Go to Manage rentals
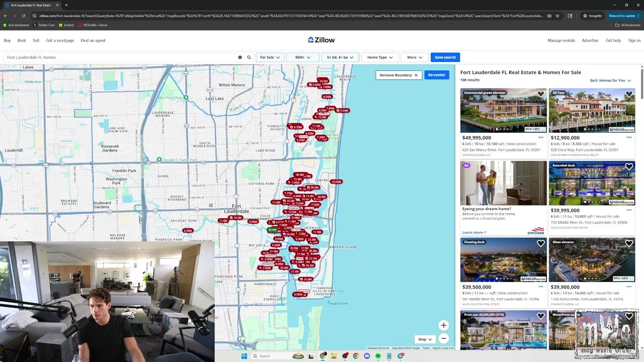This screenshot has width=644, height=362. (561, 40)
